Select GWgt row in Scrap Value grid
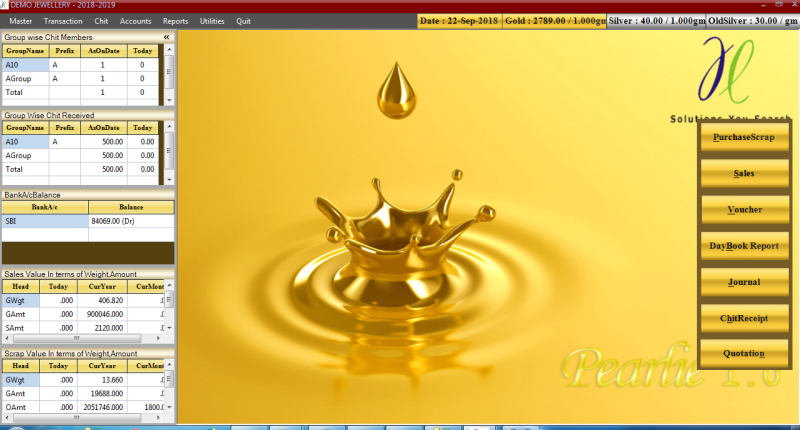800x430 pixels. point(20,380)
